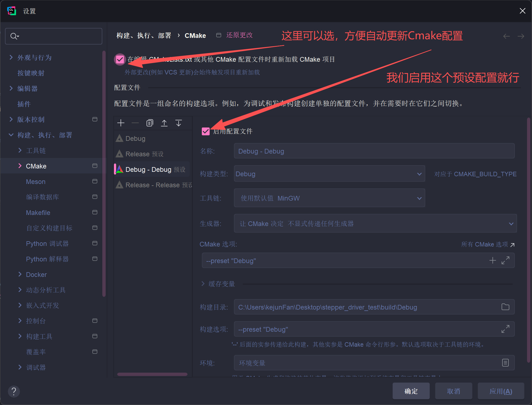Toggle the 启用配置文件 checkbox

click(206, 131)
